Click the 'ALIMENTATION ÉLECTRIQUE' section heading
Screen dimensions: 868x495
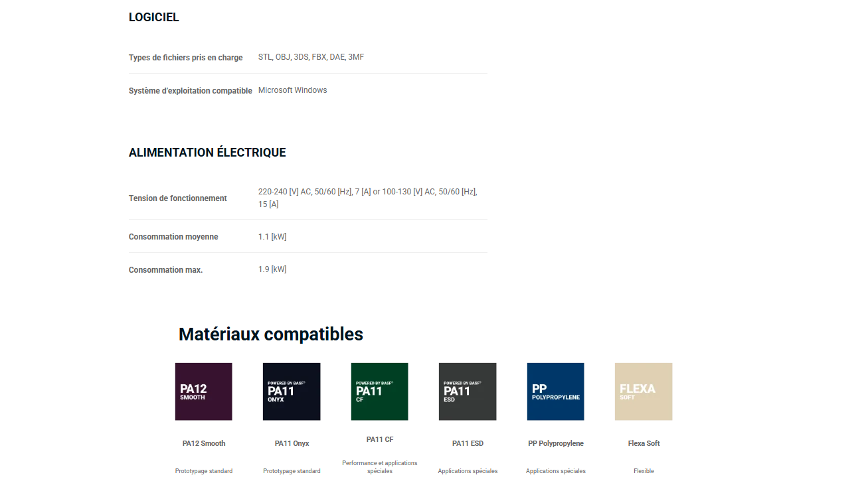pyautogui.click(x=207, y=153)
